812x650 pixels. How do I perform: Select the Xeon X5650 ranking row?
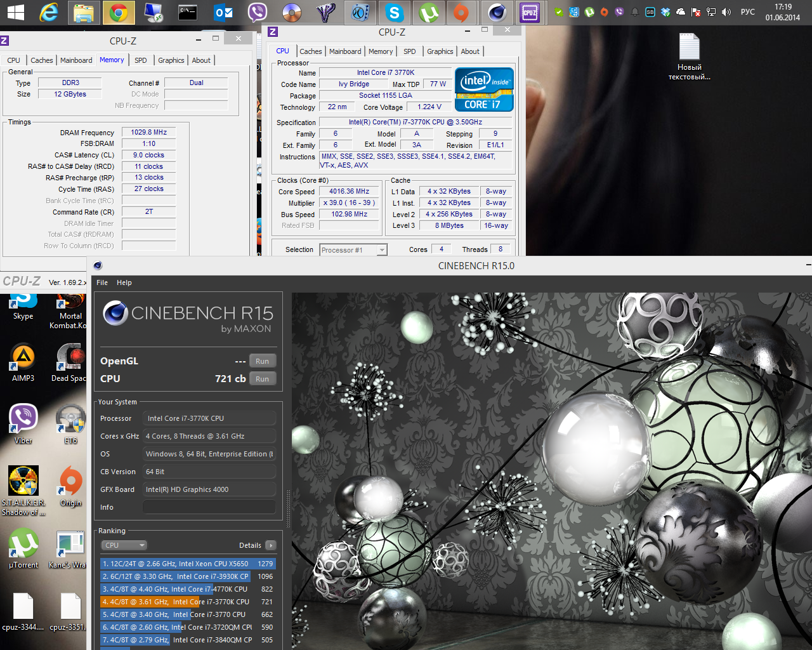point(188,564)
